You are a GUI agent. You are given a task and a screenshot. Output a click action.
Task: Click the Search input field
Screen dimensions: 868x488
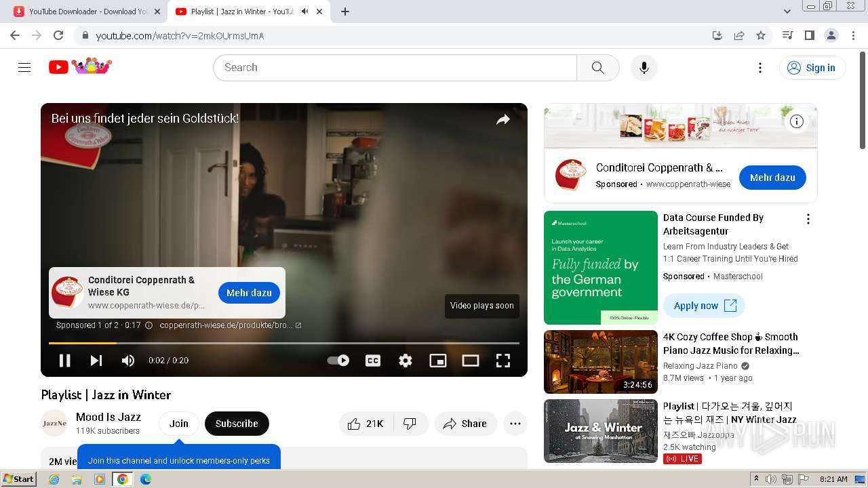(395, 68)
